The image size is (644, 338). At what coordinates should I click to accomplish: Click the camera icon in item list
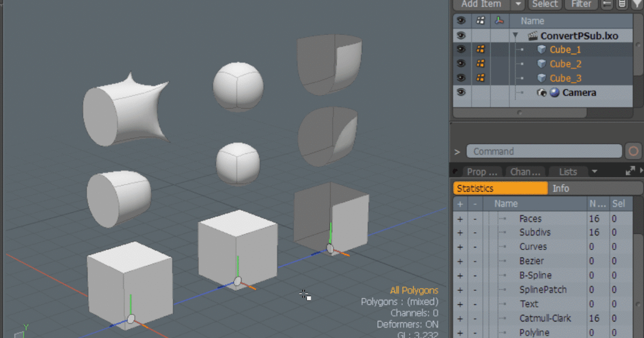pos(541,93)
